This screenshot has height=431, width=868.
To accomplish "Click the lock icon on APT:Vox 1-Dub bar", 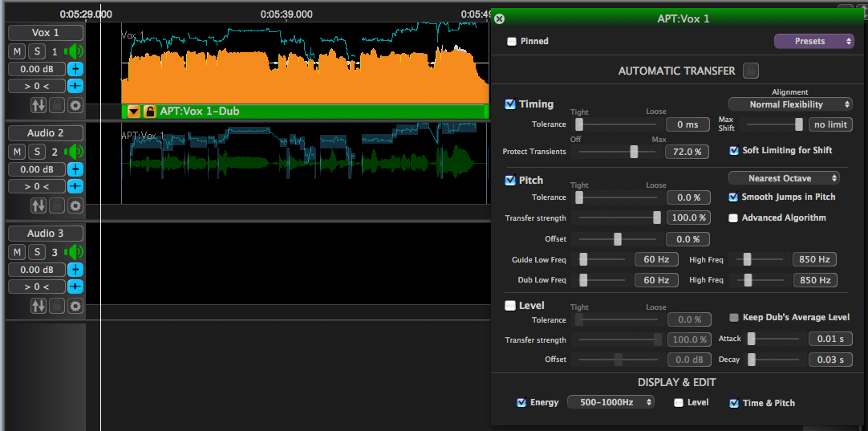I will pyautogui.click(x=149, y=112).
